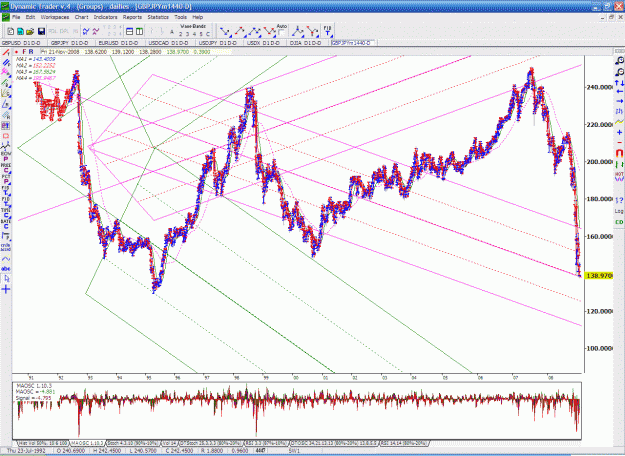This screenshot has height=456, width=625.
Task: Click the two-point down swing tool icon
Action: point(225,31)
